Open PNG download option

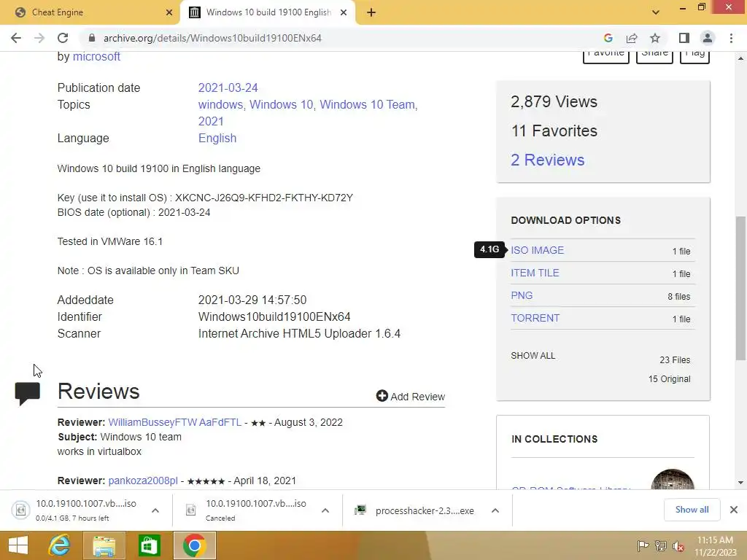pos(522,296)
